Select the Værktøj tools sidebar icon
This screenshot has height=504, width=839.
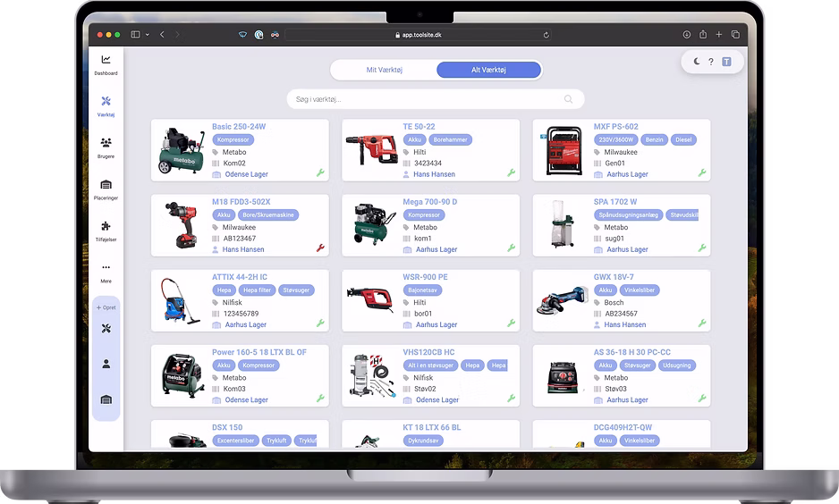click(106, 101)
